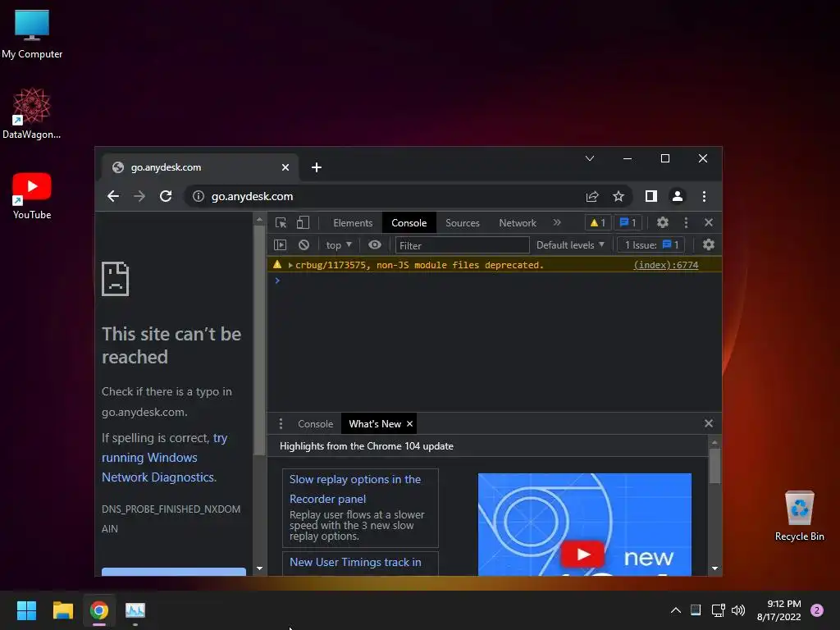Open DevTools customize three-dot menu
Image resolution: width=840 pixels, height=630 pixels.
click(x=686, y=222)
